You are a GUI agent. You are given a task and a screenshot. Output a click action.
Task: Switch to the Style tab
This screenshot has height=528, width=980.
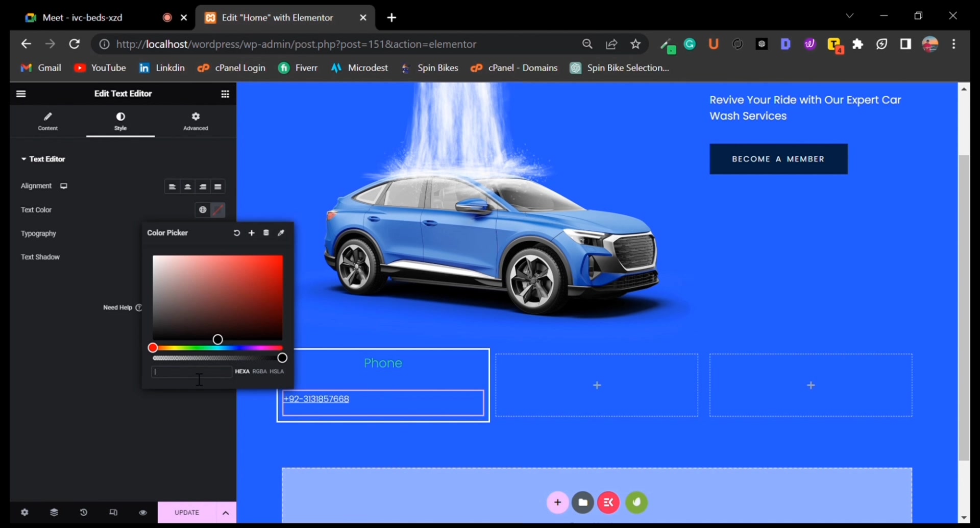pyautogui.click(x=120, y=122)
